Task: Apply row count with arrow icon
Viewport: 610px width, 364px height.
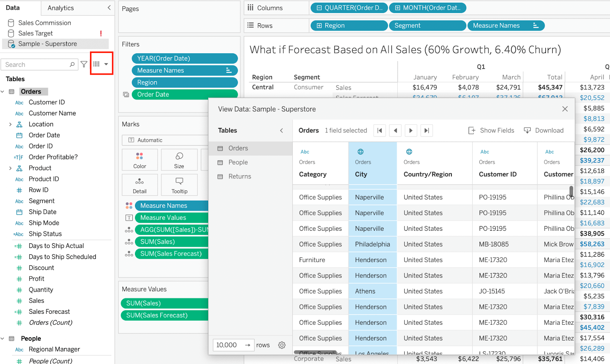Action: (248, 345)
